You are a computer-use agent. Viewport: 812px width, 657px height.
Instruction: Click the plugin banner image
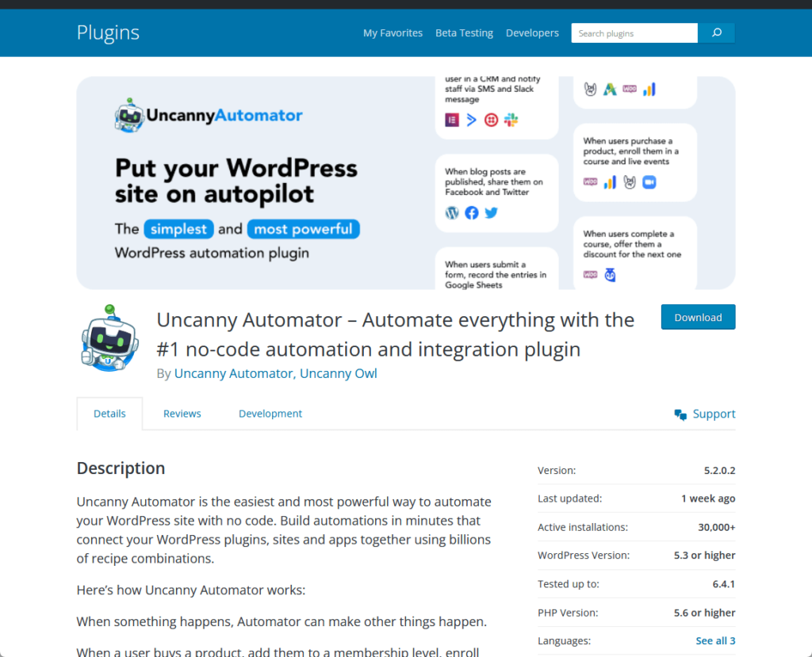(406, 183)
